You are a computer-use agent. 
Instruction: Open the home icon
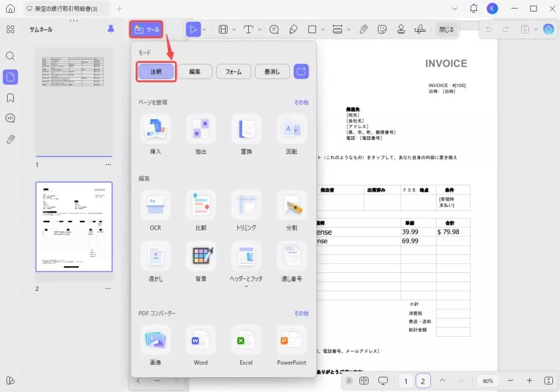10,9
